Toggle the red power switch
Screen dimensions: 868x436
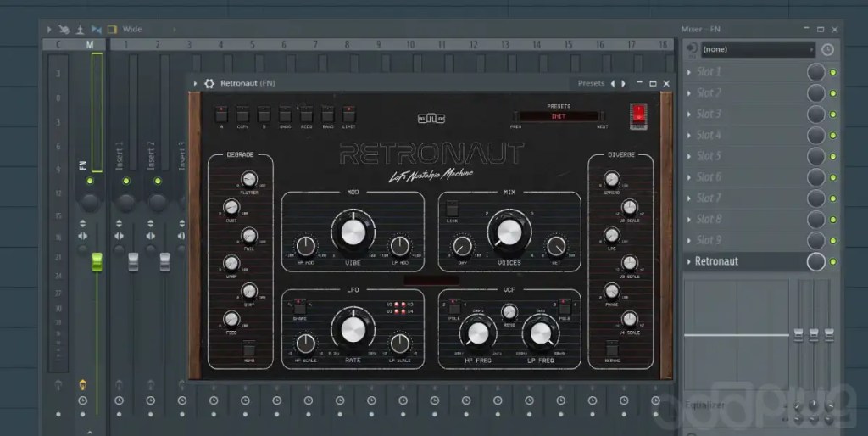pyautogui.click(x=638, y=115)
